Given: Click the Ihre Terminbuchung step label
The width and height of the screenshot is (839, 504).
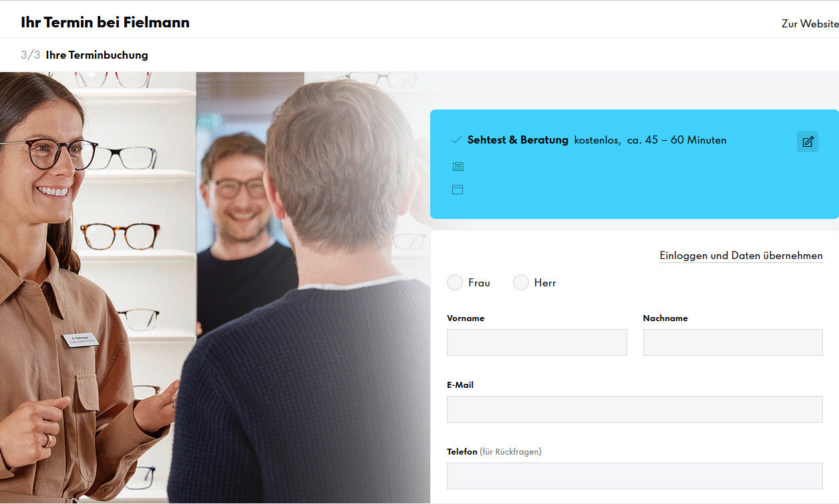Looking at the screenshot, I should [x=97, y=55].
